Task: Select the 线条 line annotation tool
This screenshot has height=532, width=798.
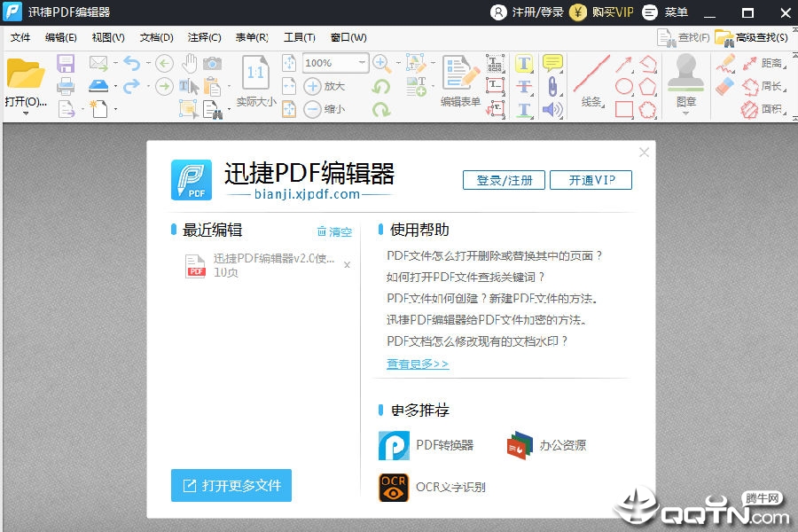Action: click(x=588, y=73)
